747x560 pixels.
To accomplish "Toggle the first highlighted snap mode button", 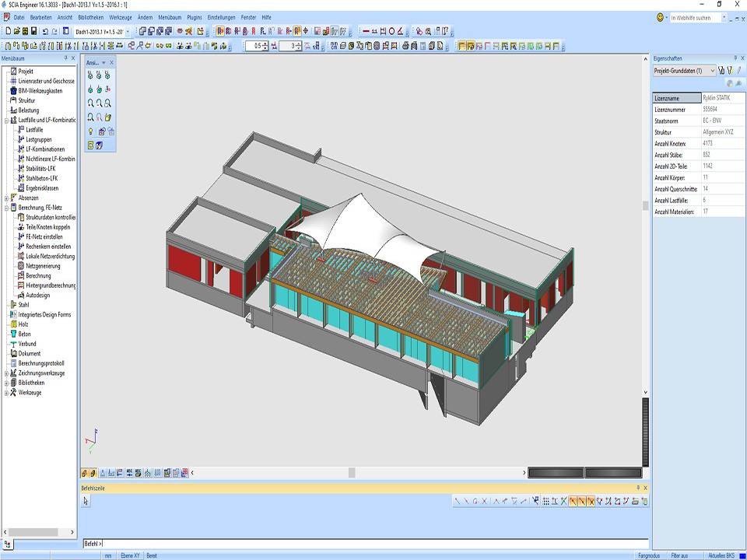I will coord(573,502).
